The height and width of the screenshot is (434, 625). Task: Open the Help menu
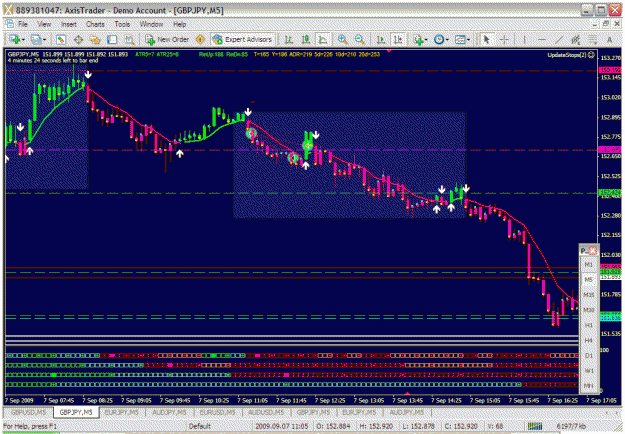[179, 24]
